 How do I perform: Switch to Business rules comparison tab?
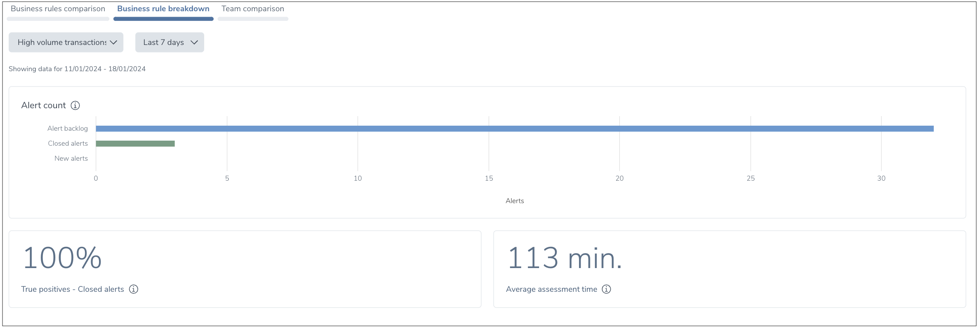coord(58,9)
